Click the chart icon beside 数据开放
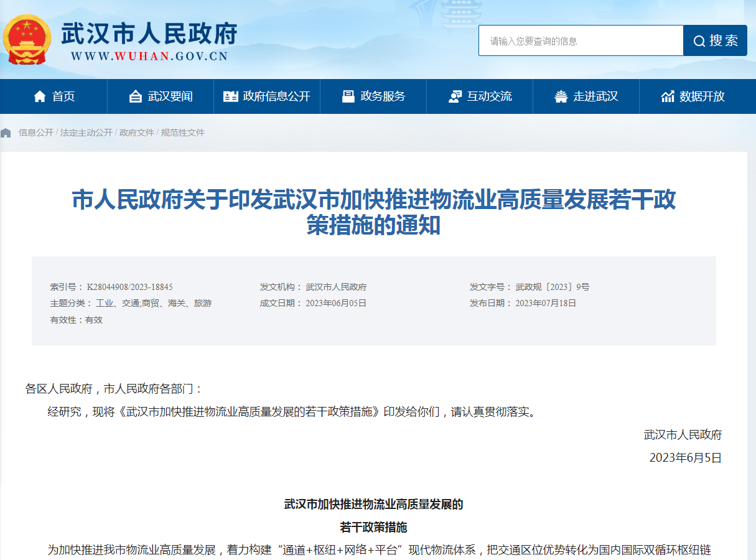The height and width of the screenshot is (560, 756). click(x=668, y=96)
